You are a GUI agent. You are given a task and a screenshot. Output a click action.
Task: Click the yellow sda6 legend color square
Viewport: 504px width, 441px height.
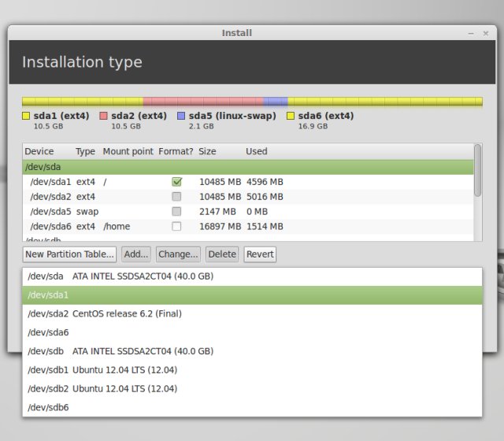pos(291,116)
